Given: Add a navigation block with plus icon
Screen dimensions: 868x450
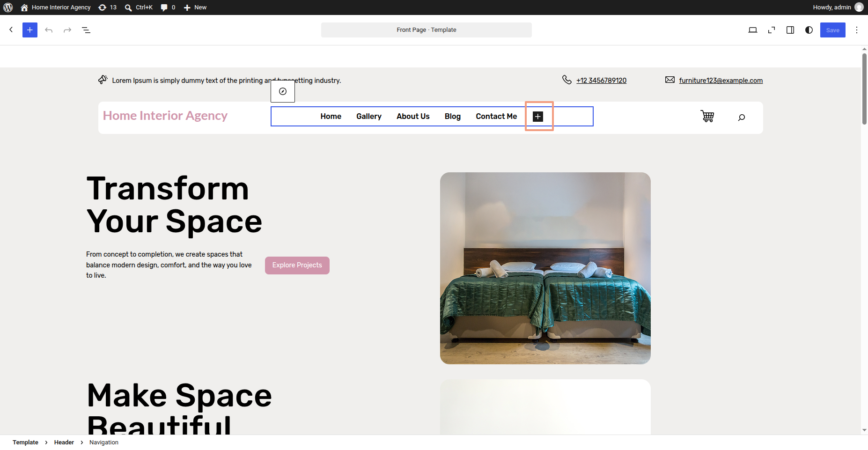Looking at the screenshot, I should [538, 116].
